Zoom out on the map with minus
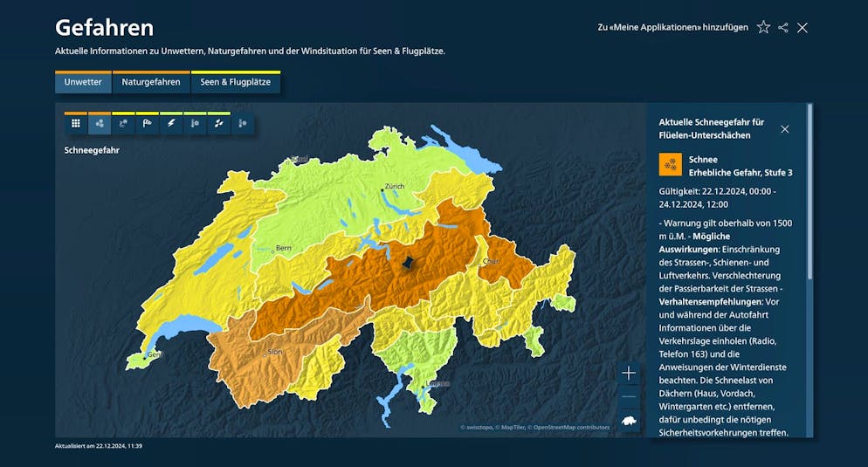The height and width of the screenshot is (467, 868). (x=629, y=397)
